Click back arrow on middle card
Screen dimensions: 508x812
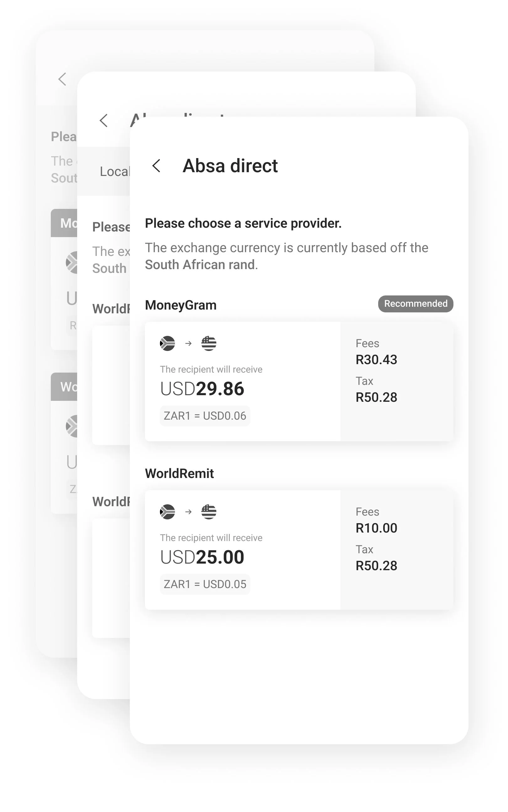click(103, 121)
